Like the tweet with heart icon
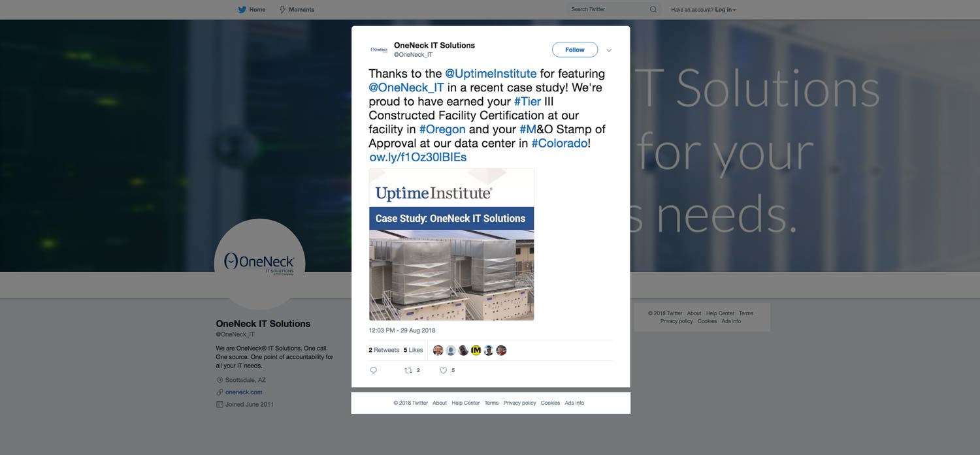 tap(443, 370)
